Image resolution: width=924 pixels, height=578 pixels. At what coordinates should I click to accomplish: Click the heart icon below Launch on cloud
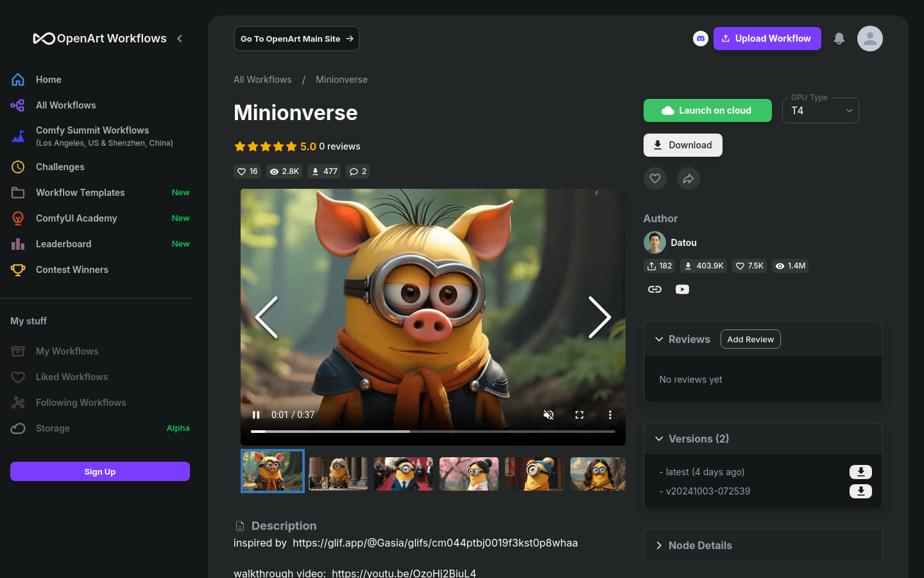(x=655, y=179)
